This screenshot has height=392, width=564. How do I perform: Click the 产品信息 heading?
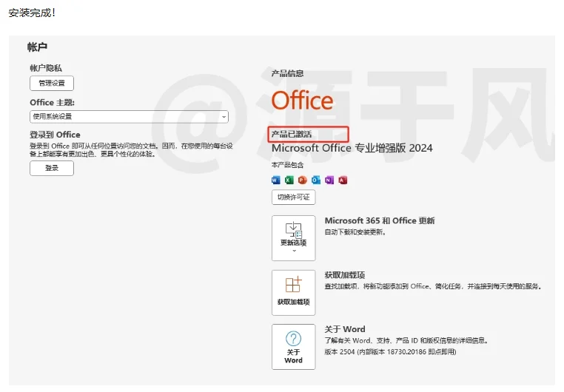coord(287,74)
